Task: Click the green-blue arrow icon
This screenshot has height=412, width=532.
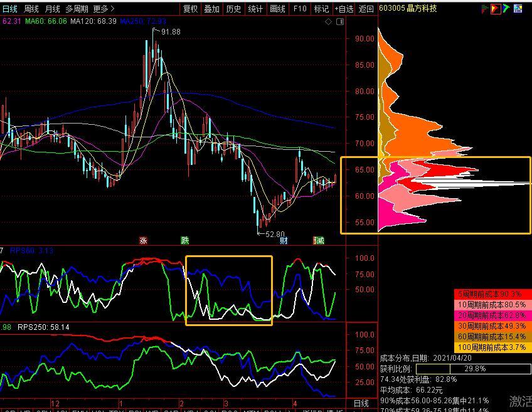Action: (x=506, y=9)
